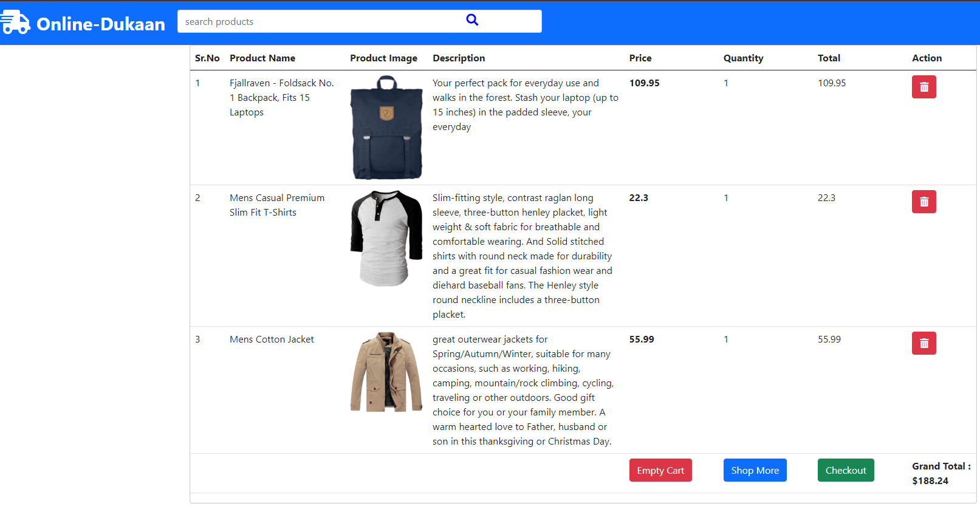The width and height of the screenshot is (980, 512).
Task: Click the Sr.No column header
Action: (x=207, y=58)
